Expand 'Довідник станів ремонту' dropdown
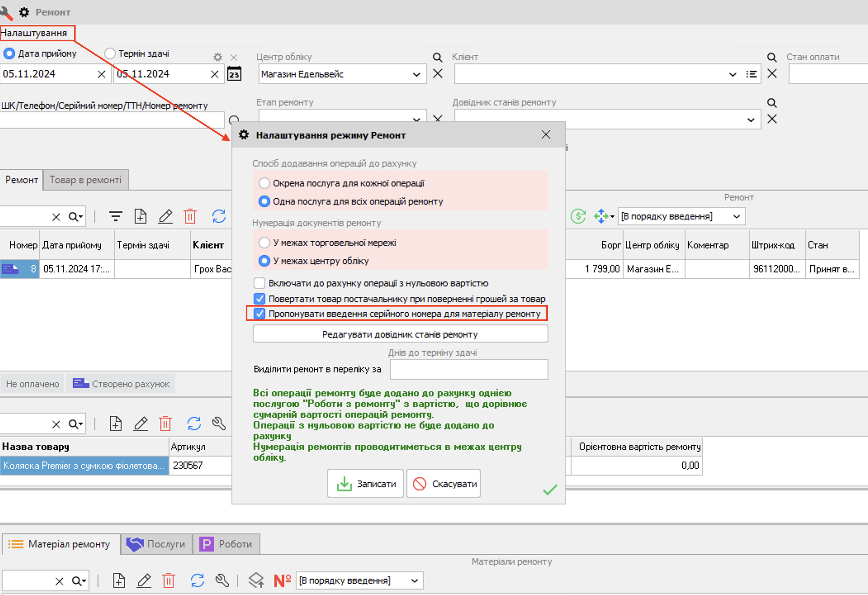The width and height of the screenshot is (868, 595). pyautogui.click(x=750, y=120)
